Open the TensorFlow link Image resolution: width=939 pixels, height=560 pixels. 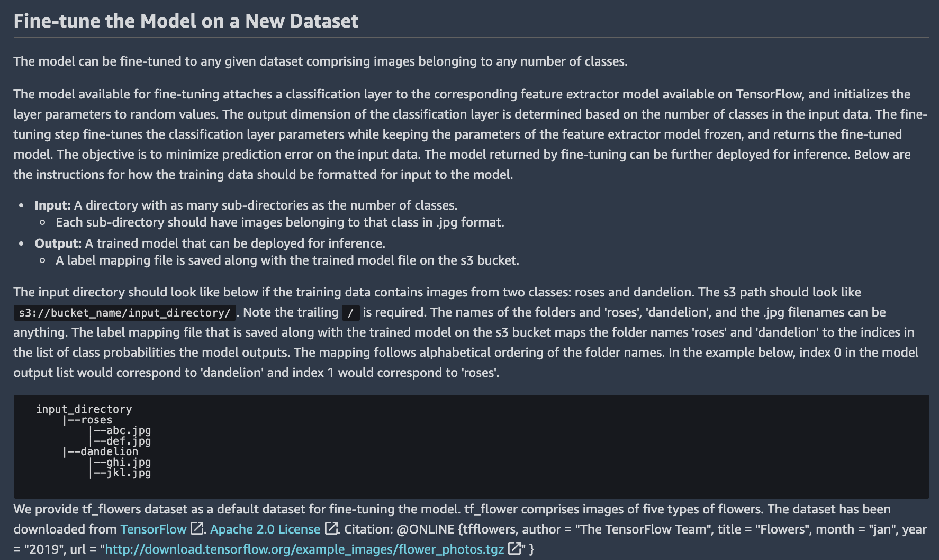pyautogui.click(x=153, y=529)
